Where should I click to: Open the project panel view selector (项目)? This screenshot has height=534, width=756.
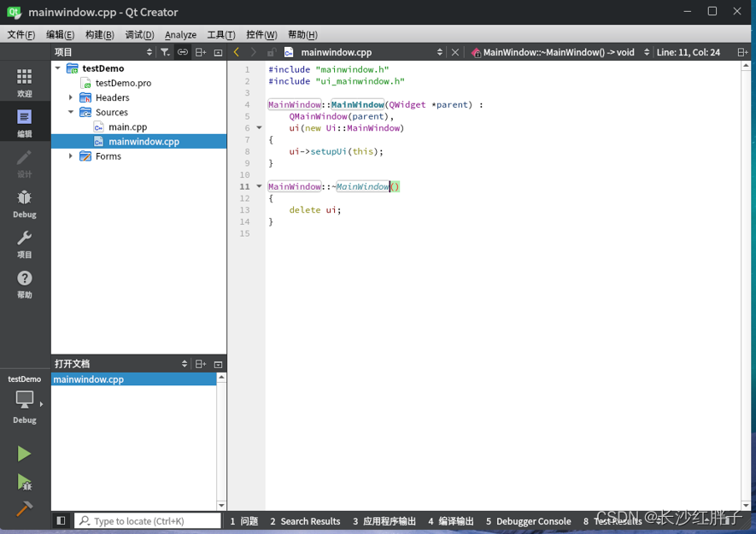(x=103, y=52)
